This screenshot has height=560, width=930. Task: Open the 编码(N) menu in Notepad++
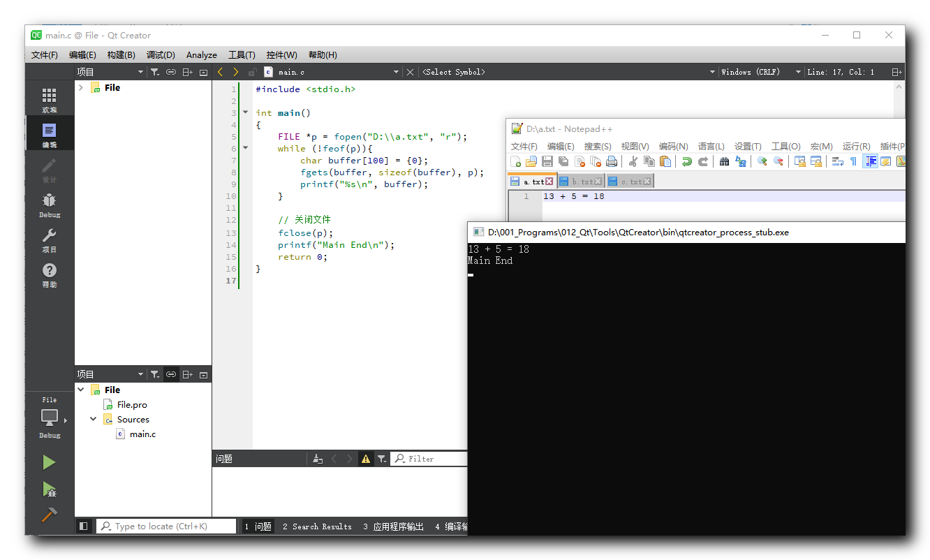tap(673, 146)
